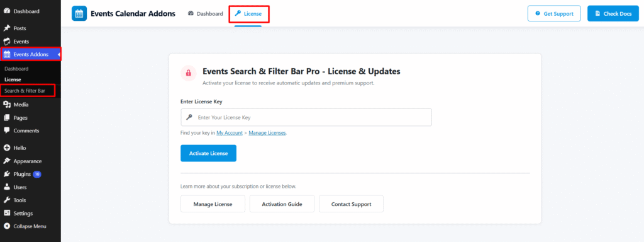Viewport: 644px width, 242px height.
Task: Click the Pages icon in sidebar
Action: 6,118
